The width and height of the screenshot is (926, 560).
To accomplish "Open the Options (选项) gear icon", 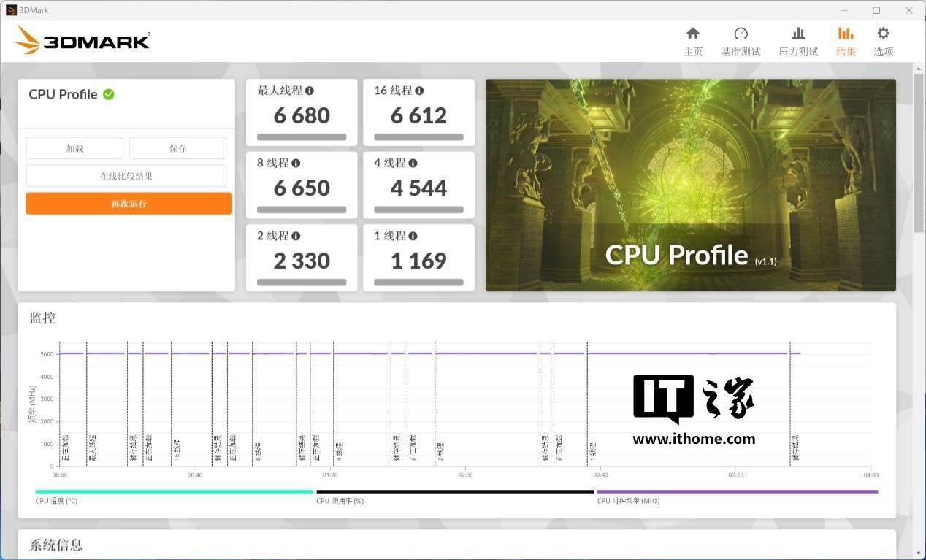I will click(883, 34).
